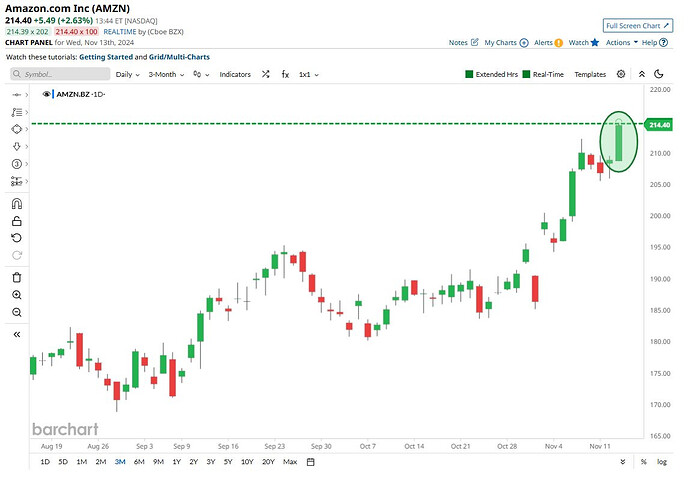The image size is (690, 481).
Task: Delete drawings with the trash icon
Action: coord(17,278)
